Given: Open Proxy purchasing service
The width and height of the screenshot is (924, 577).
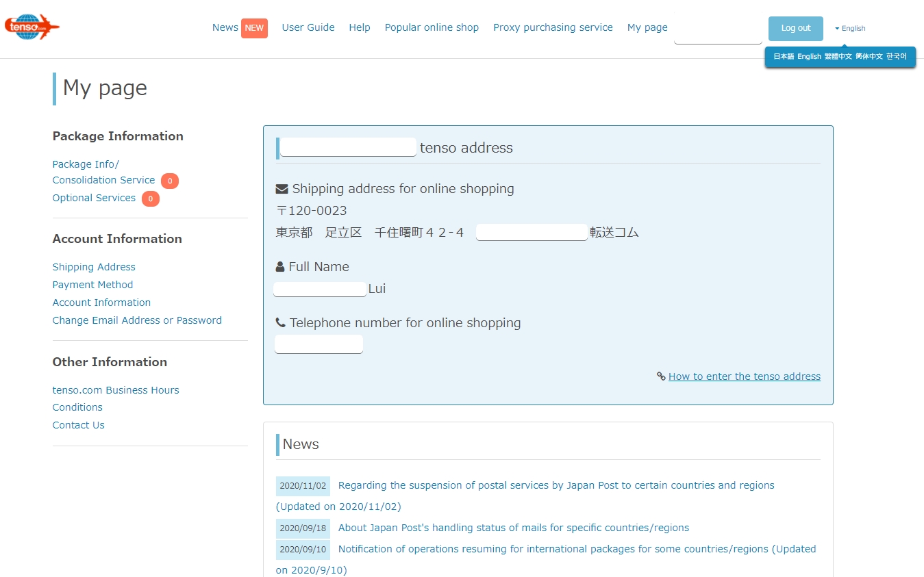Looking at the screenshot, I should click(x=553, y=27).
